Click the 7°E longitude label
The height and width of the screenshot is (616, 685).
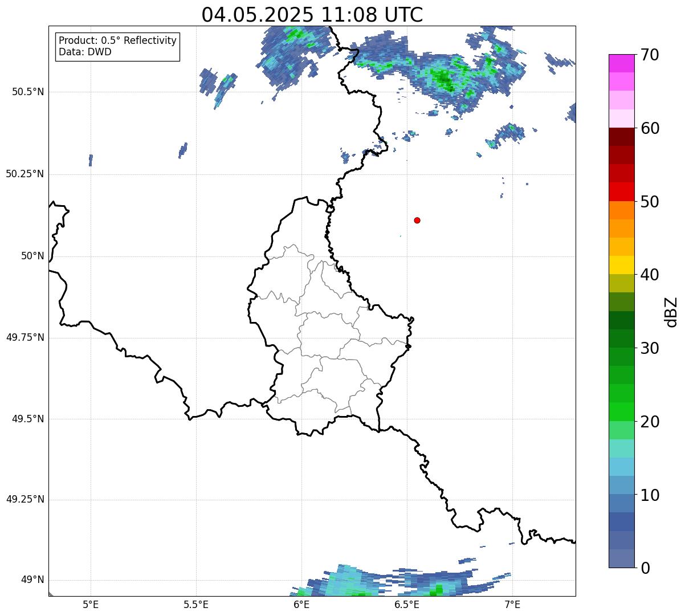coord(512,604)
